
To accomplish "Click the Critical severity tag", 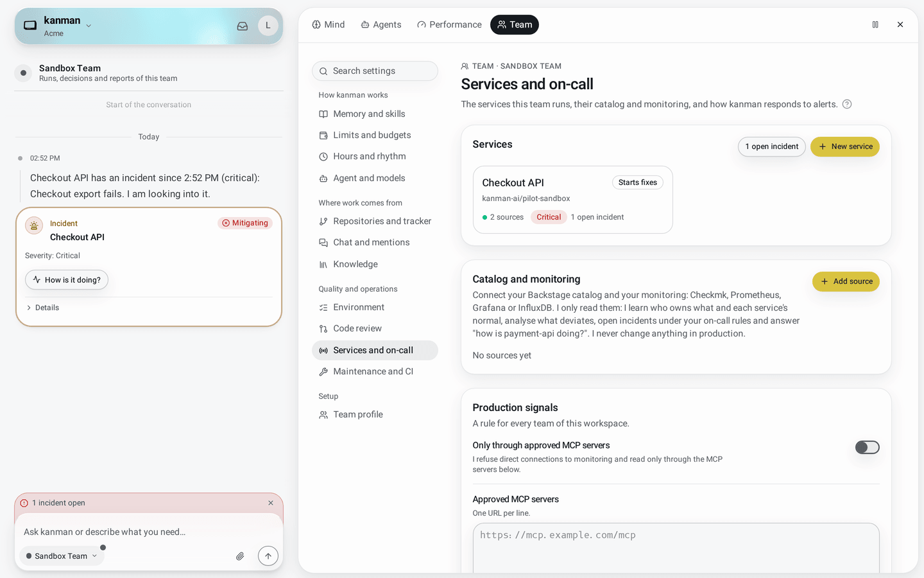I will pyautogui.click(x=549, y=217).
